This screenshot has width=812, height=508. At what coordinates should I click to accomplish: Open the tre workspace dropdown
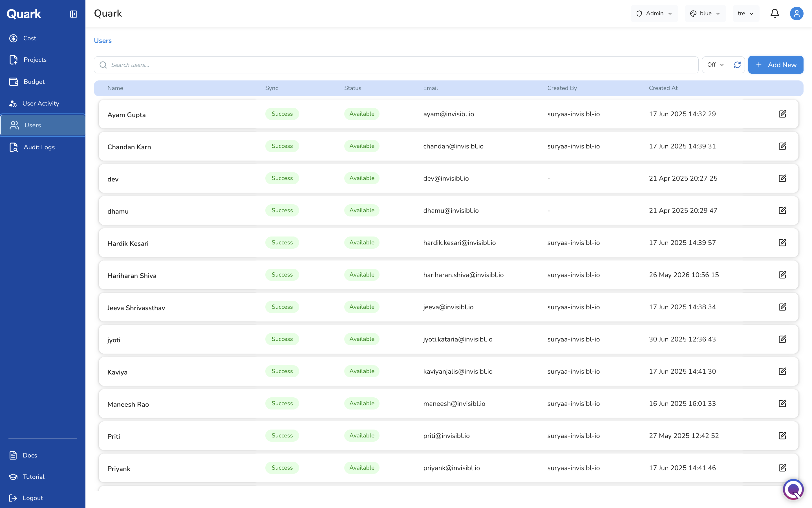pyautogui.click(x=745, y=14)
